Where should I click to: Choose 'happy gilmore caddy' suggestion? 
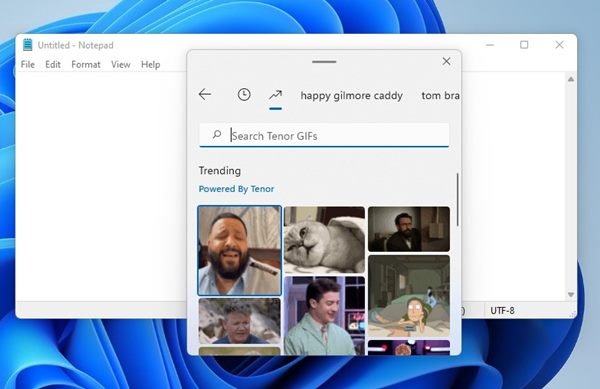(352, 96)
